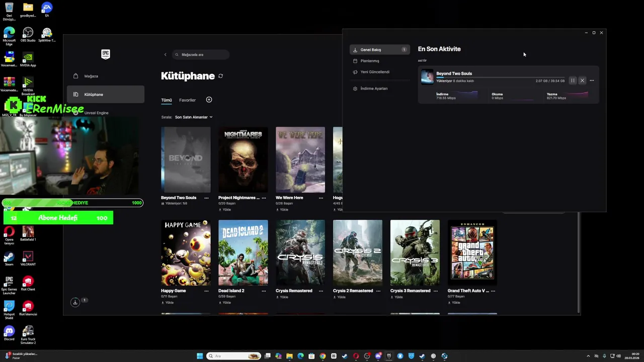Go back with the launcher back arrow
644x362 pixels.
click(x=165, y=54)
